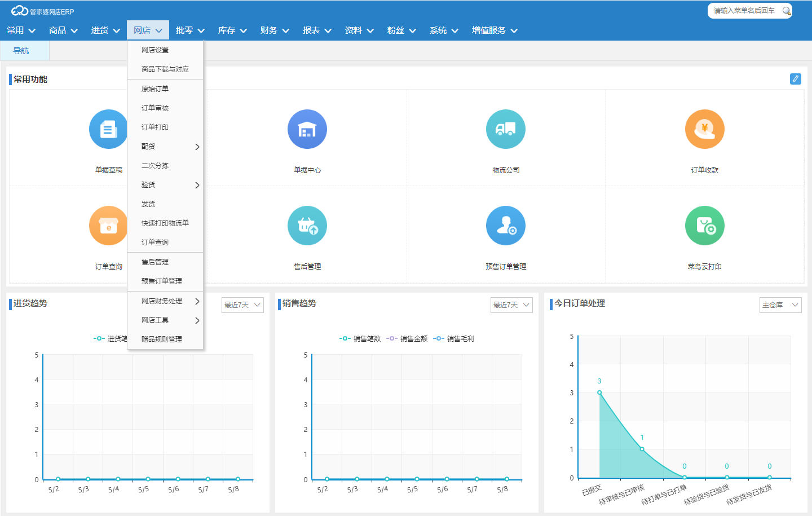The image size is (812, 516).
Task: Open the 批零 top menu
Action: (x=191, y=30)
